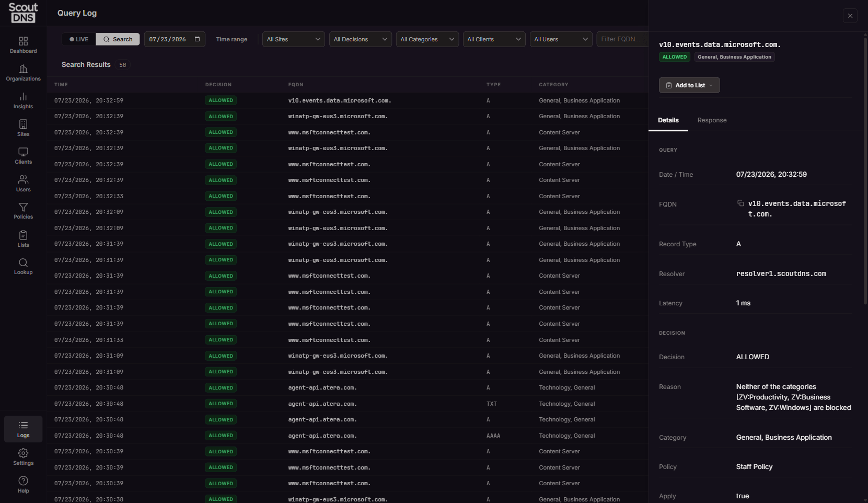Click the Staff Policy value
The height and width of the screenshot is (503, 868).
pyautogui.click(x=754, y=467)
